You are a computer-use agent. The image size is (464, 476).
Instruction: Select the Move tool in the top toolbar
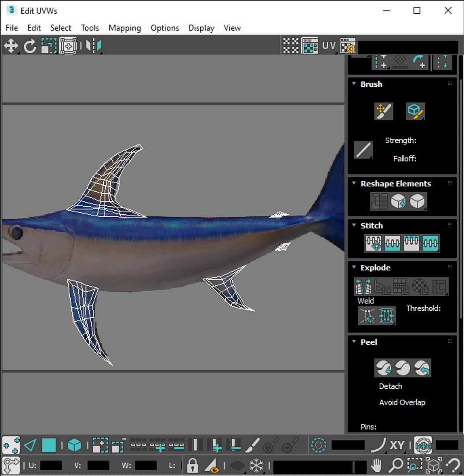tap(11, 46)
